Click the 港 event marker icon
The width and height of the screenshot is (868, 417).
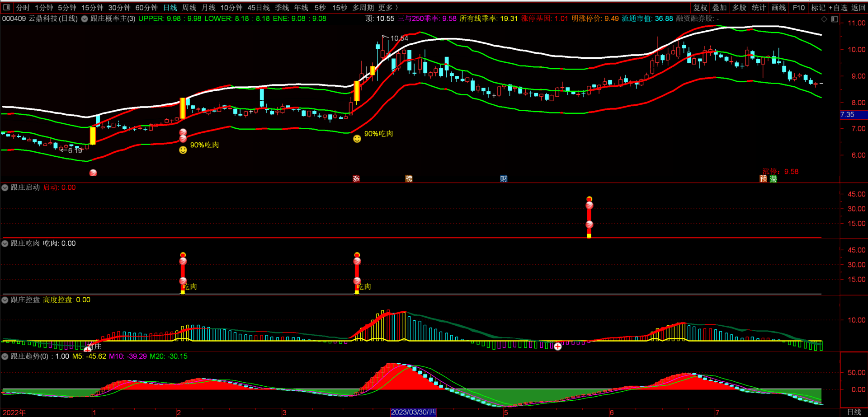[774, 178]
